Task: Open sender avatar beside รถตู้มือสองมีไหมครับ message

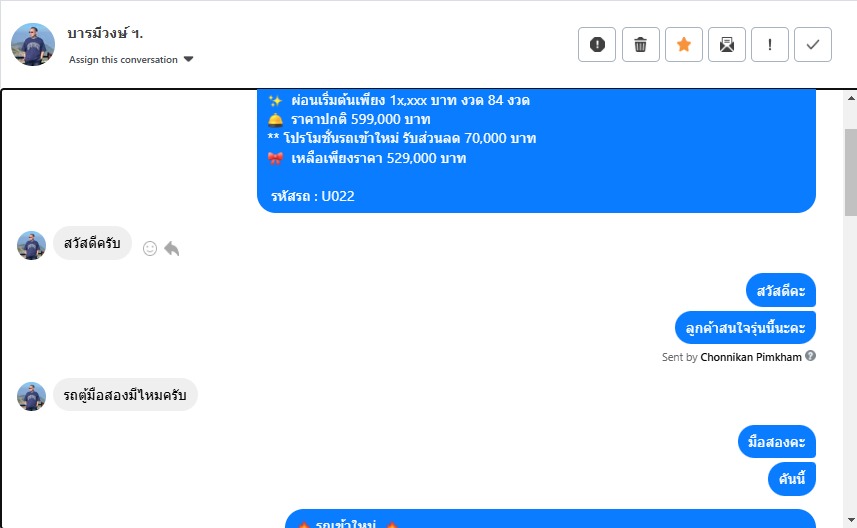Action: 31,396
